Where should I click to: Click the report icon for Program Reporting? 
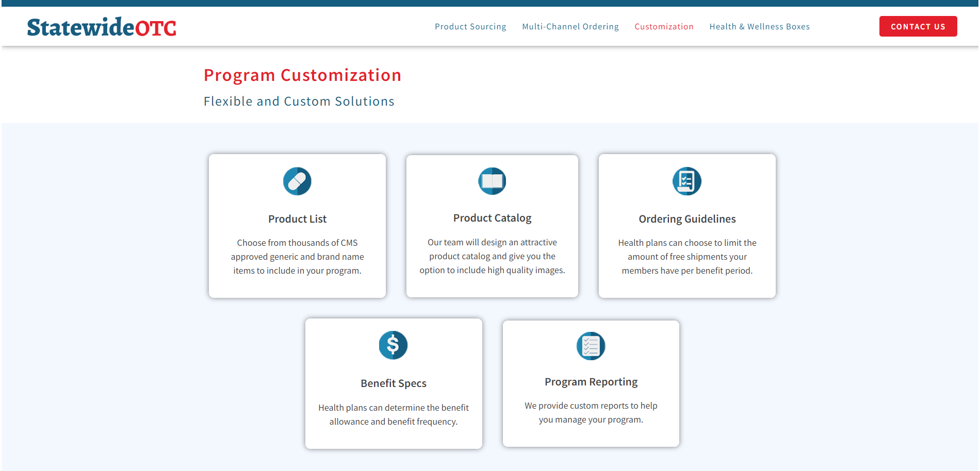click(x=591, y=346)
